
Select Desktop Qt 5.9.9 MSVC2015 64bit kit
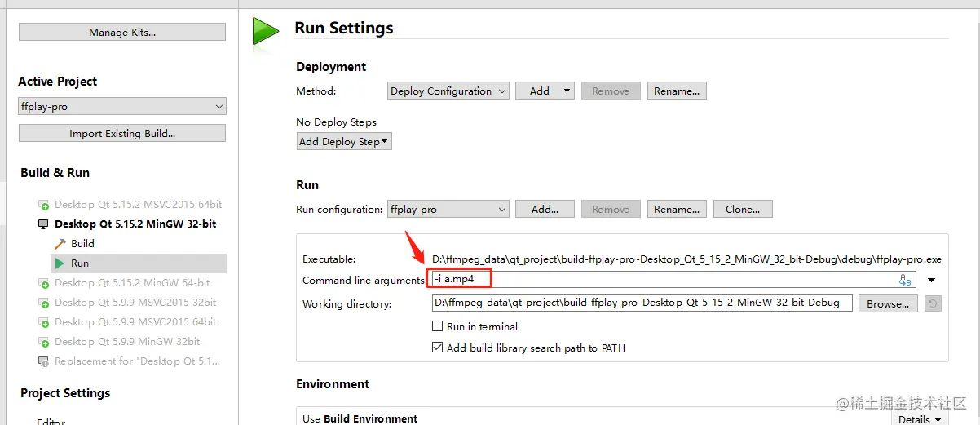coord(135,322)
